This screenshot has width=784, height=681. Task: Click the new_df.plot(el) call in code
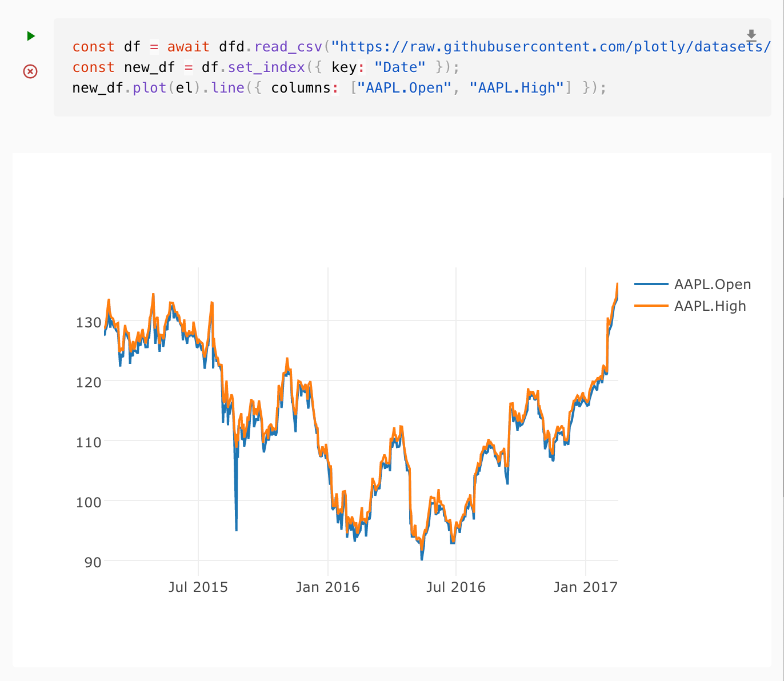pos(137,88)
